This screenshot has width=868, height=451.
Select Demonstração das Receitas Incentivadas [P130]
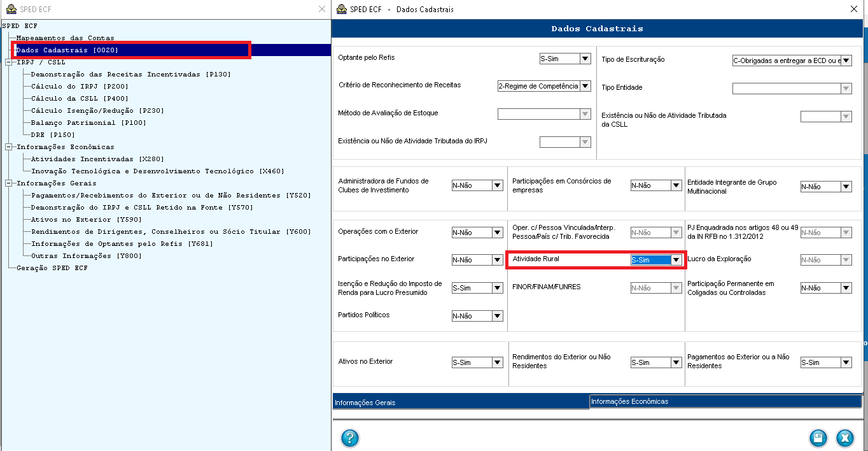click(x=131, y=75)
